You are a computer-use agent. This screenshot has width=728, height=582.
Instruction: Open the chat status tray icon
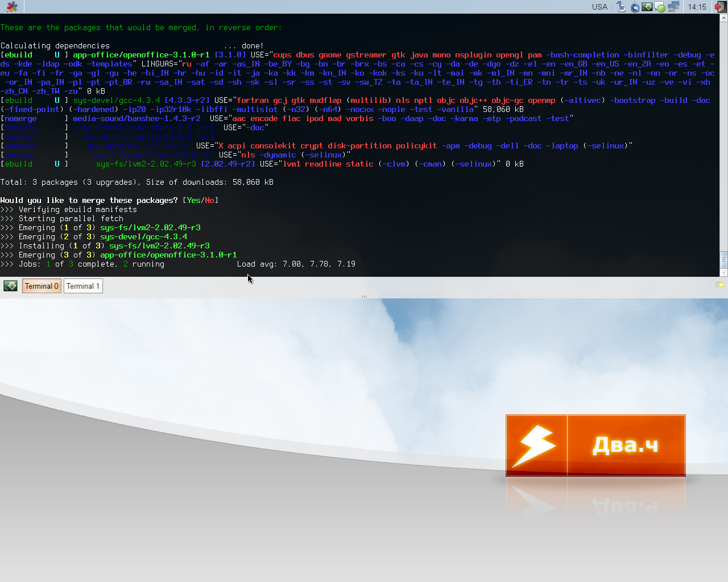(x=660, y=7)
